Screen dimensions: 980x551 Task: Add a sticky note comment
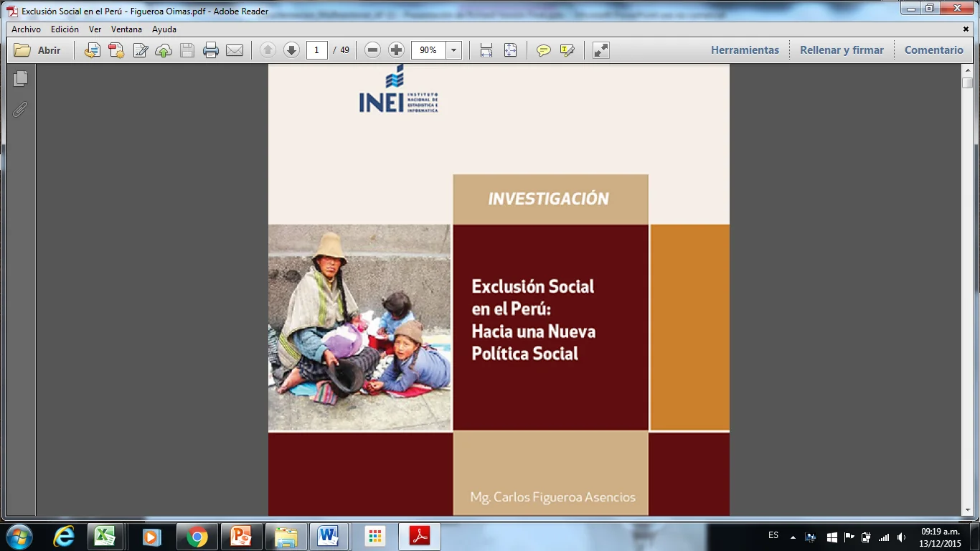(x=544, y=50)
